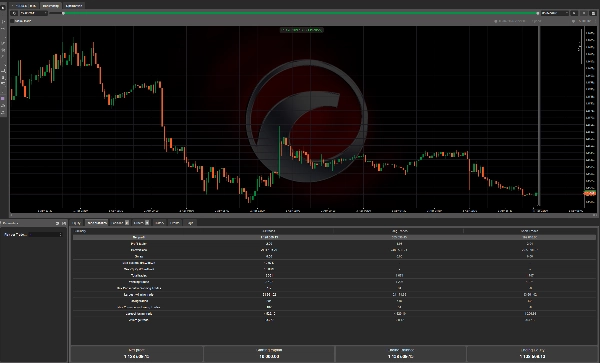This screenshot has height=363, width=600.
Task: Open the Events tab in results panel
Action: click(174, 223)
